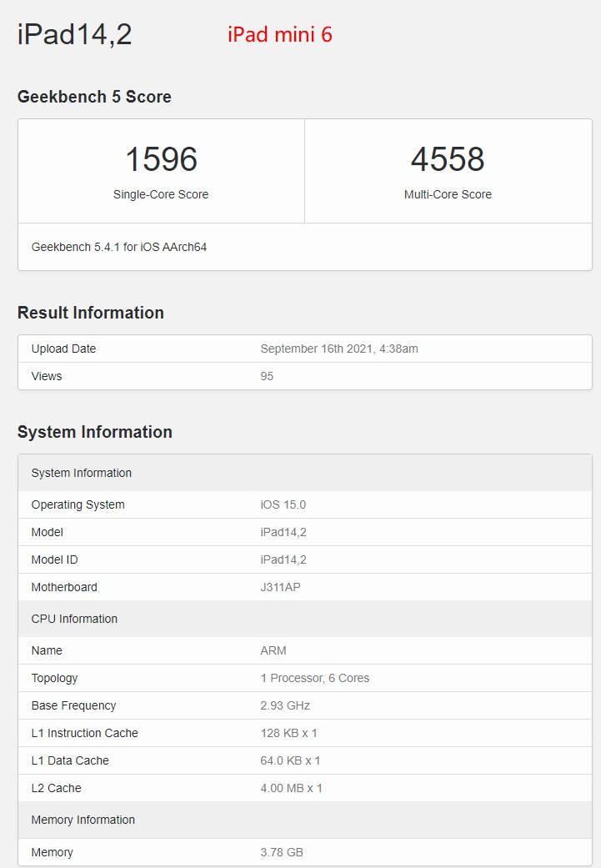Image resolution: width=601 pixels, height=868 pixels.
Task: Select the iPad14,2 value in Model ID row
Action: pos(283,559)
